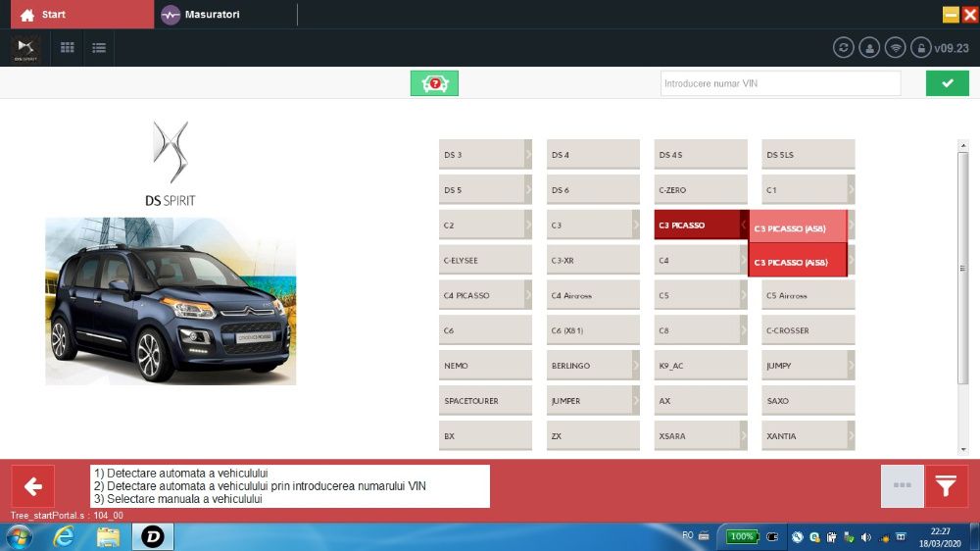980x551 pixels.
Task: Expand C8 variants arrow
Action: pos(744,330)
